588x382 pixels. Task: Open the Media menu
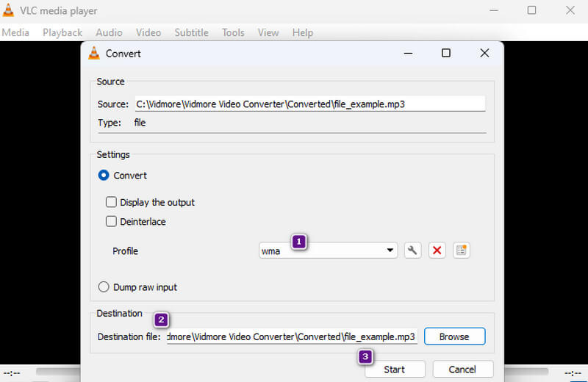tap(15, 32)
